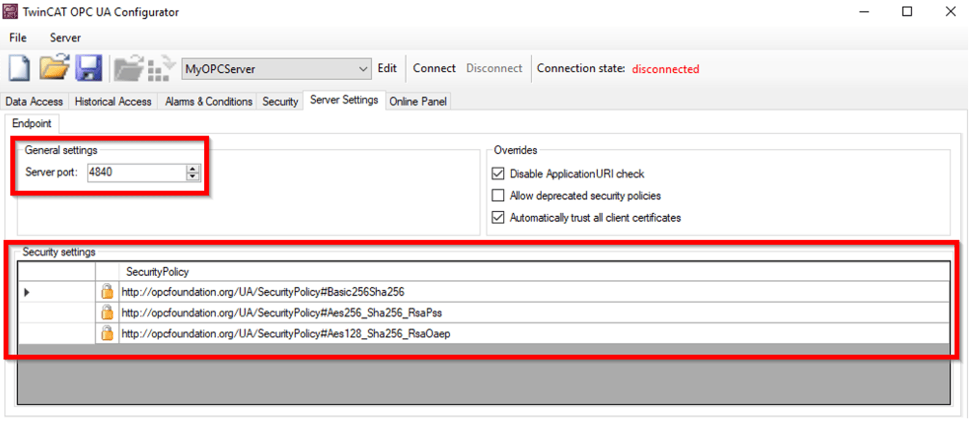Click the disconnected connection state text
Image resolution: width=980 pixels, height=428 pixels.
[x=665, y=69]
